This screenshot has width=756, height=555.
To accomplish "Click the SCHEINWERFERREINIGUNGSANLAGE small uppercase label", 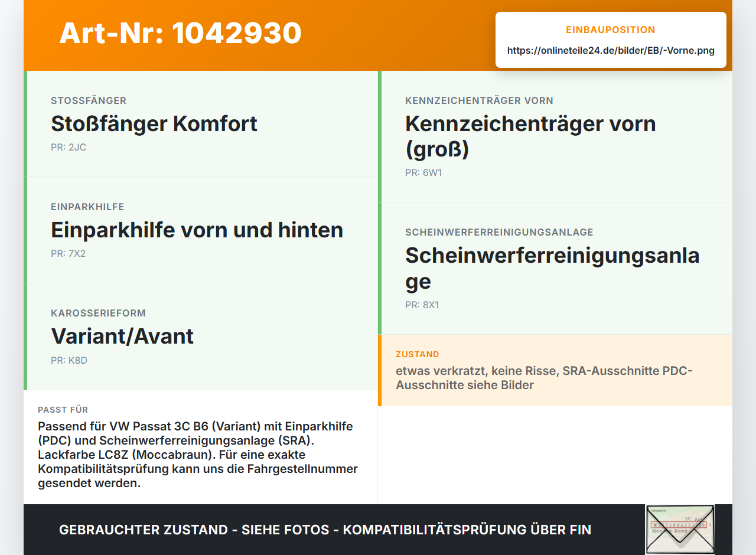I will click(x=499, y=232).
